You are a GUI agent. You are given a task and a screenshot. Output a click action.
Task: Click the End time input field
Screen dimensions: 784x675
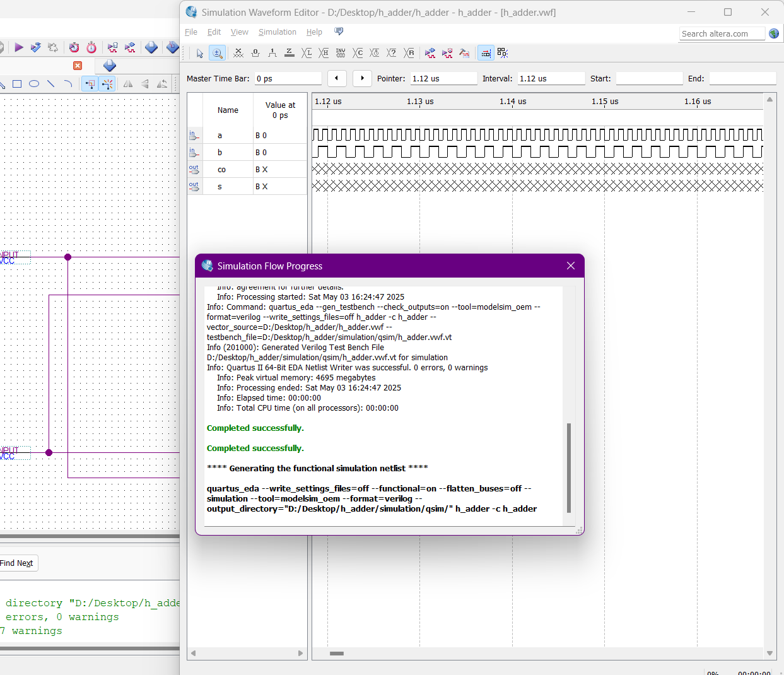coord(742,78)
